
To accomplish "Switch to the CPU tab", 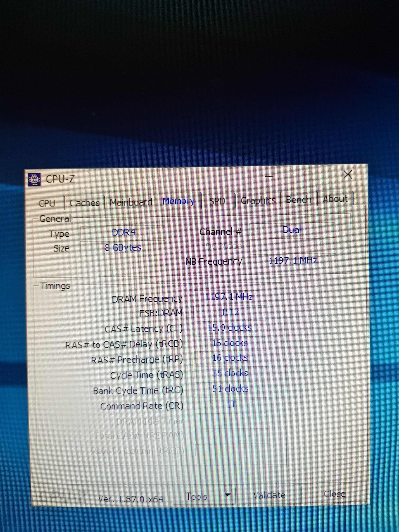I will [47, 203].
